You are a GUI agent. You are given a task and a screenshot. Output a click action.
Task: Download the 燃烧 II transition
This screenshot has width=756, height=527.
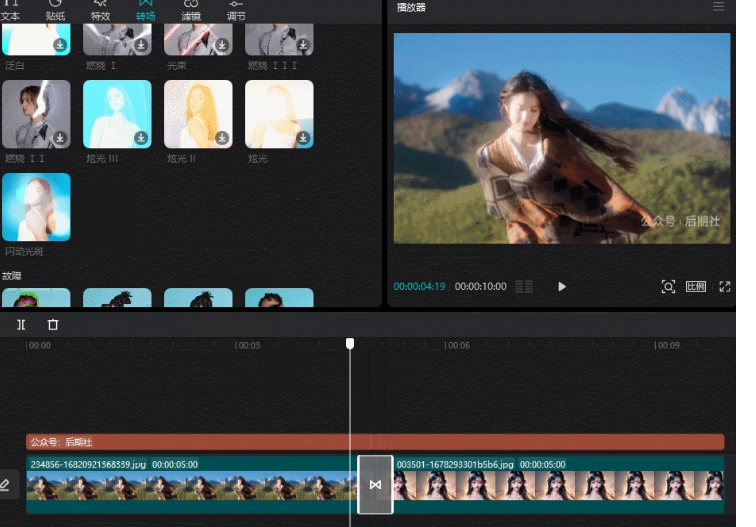click(60, 138)
